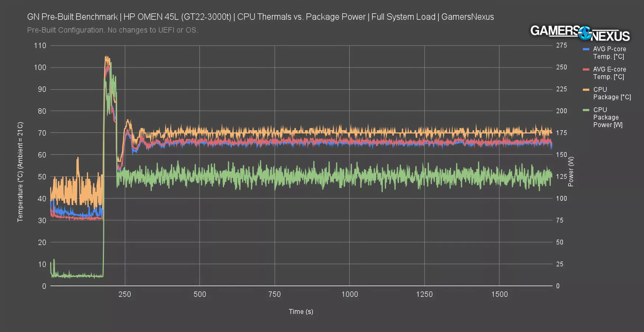644x332 pixels.
Task: Click the 1500 tick on the time axis
Action: click(x=499, y=294)
